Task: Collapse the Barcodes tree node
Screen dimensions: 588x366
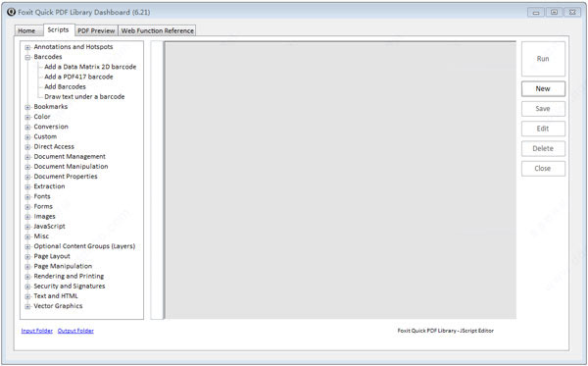Action: pyautogui.click(x=27, y=58)
